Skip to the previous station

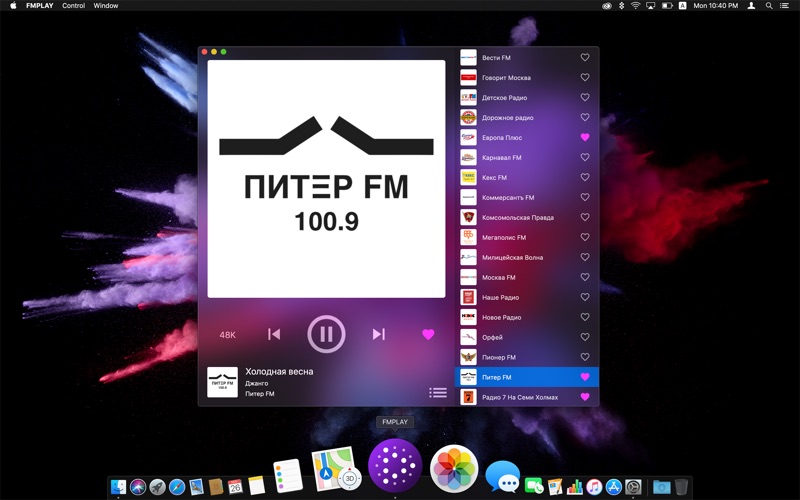tap(274, 334)
